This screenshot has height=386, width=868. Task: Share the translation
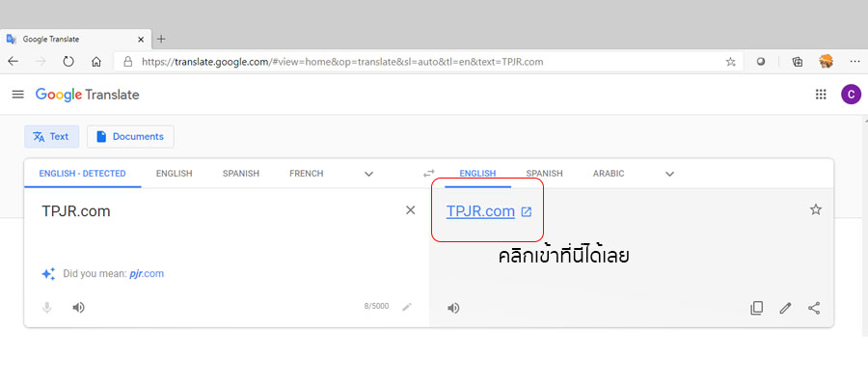point(814,308)
